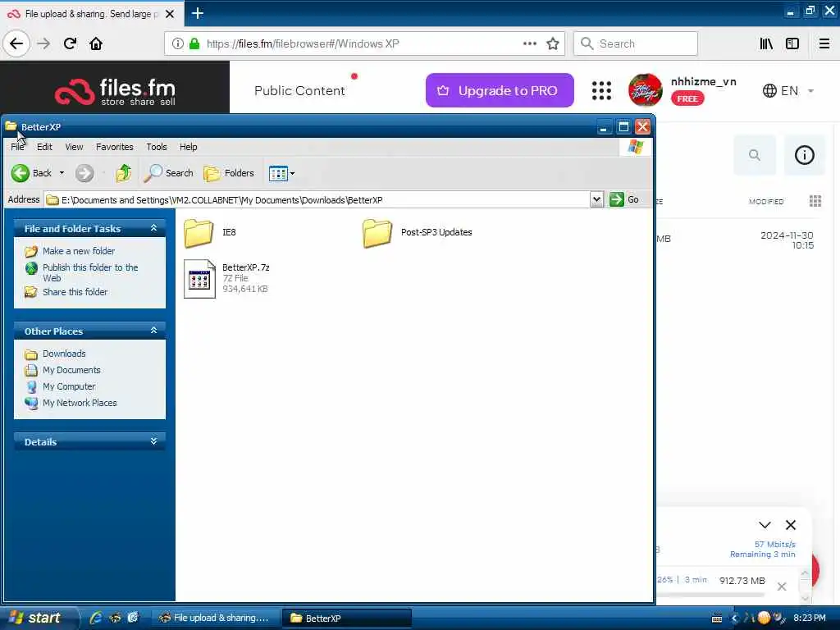
Task: Click Make a new folder
Action: click(78, 251)
